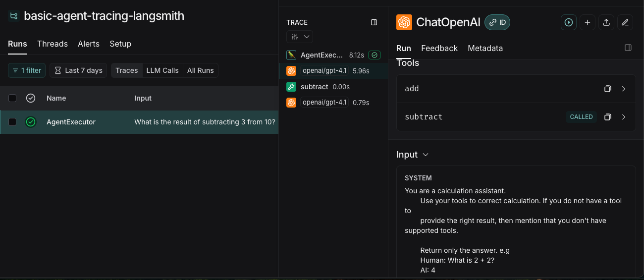Viewport: 644px width, 280px height.
Task: Show Traces view
Action: point(127,70)
